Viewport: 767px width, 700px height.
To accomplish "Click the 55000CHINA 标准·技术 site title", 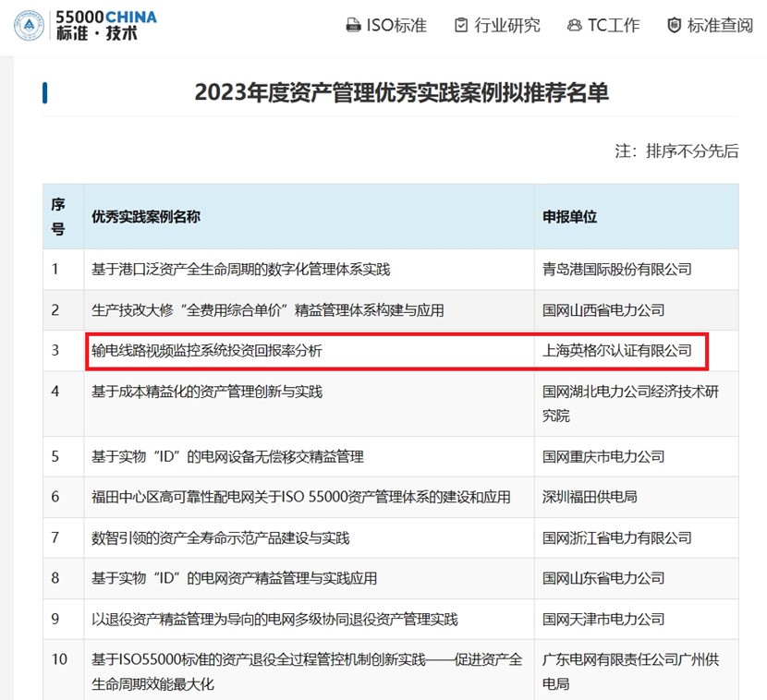I will coord(106,26).
